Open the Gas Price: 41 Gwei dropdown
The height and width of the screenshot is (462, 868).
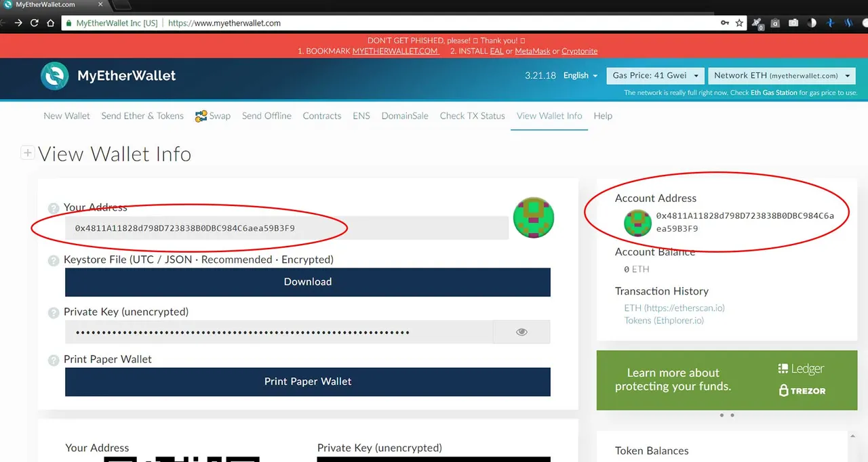[x=654, y=75]
